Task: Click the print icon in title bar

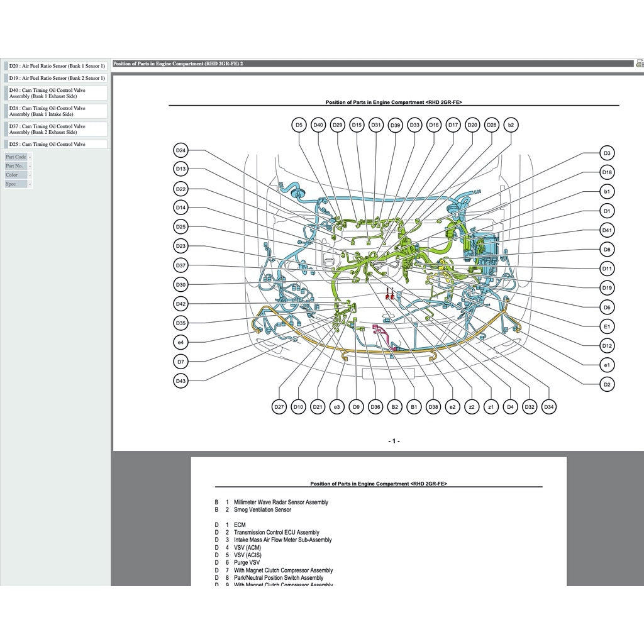Action: [640, 64]
